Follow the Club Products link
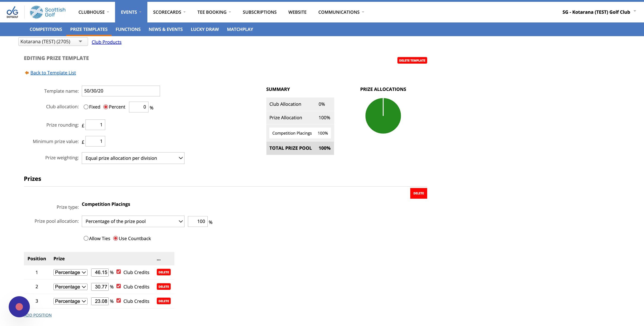This screenshot has width=644, height=326. [x=107, y=42]
